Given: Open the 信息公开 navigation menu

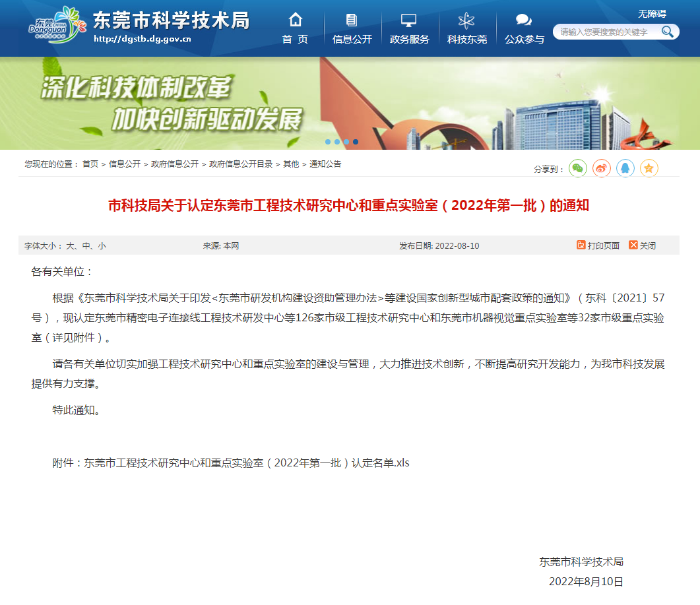Looking at the screenshot, I should point(352,38).
